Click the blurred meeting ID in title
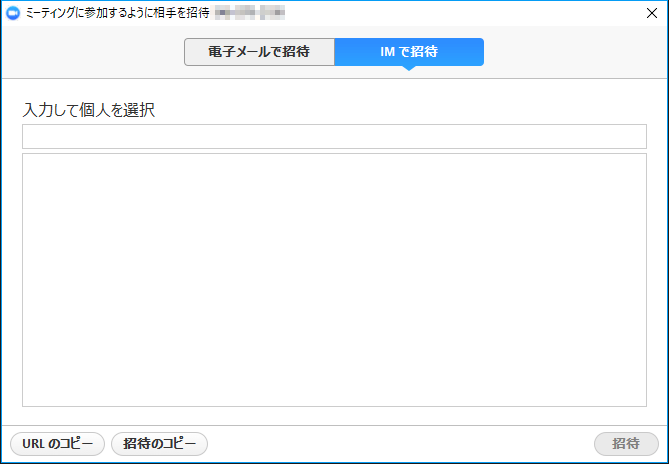 click(250, 15)
